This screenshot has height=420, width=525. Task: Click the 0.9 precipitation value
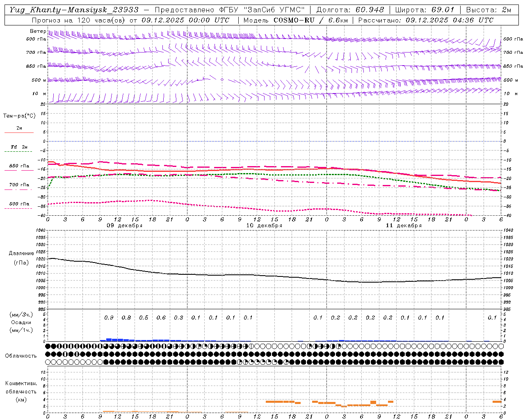(x=109, y=317)
